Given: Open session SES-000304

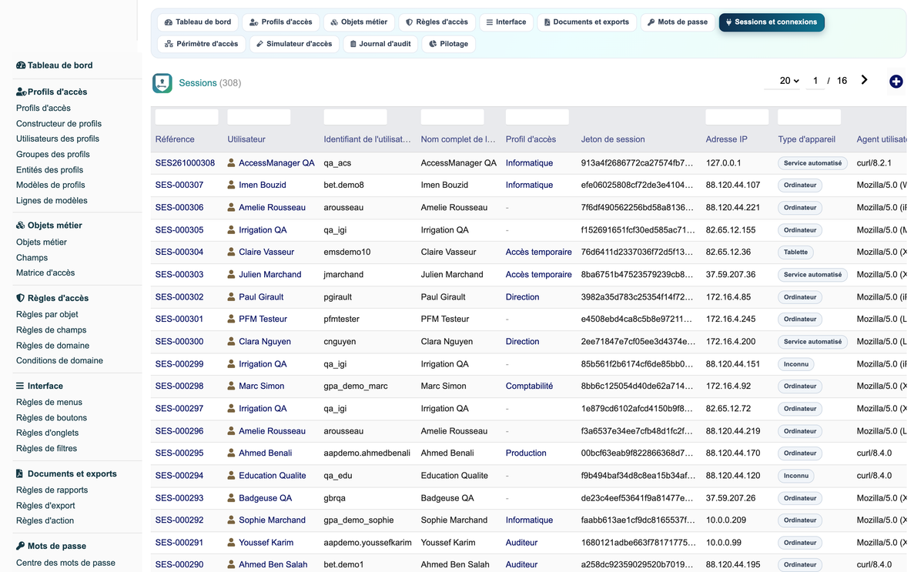Looking at the screenshot, I should point(179,252).
